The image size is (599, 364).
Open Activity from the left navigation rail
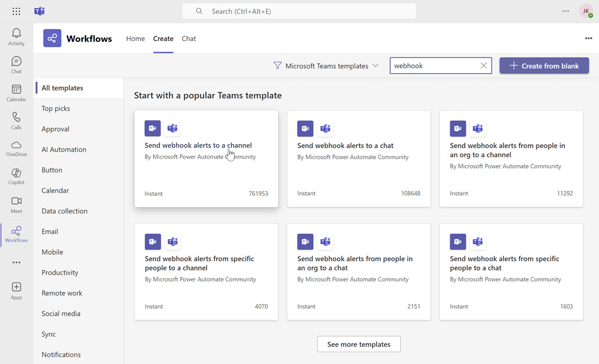[x=16, y=36]
